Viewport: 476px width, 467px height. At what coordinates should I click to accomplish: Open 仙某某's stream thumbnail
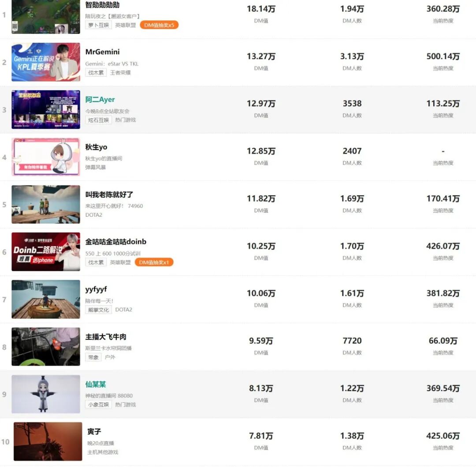click(46, 394)
